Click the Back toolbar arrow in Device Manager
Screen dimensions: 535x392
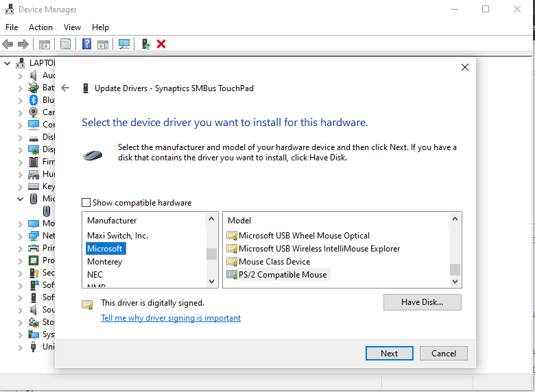(x=8, y=44)
